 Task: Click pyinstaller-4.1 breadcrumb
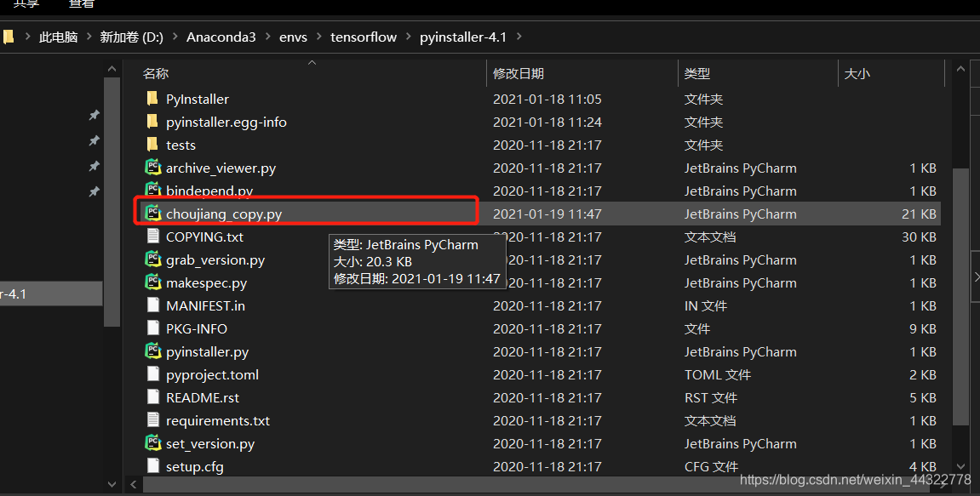coord(463,37)
